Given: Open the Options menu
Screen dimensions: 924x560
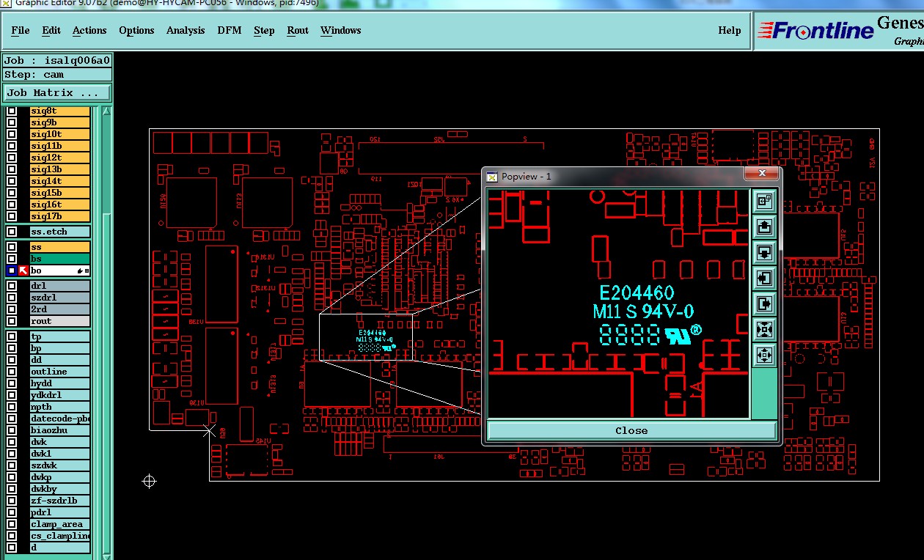Looking at the screenshot, I should (136, 30).
